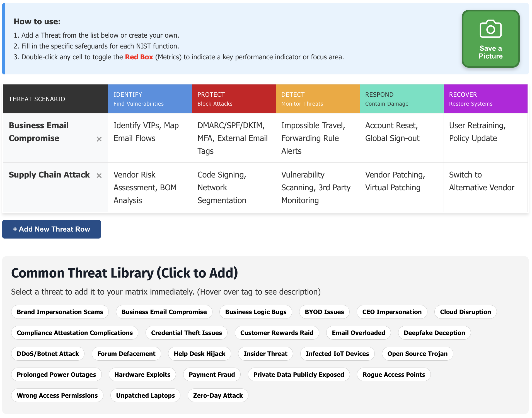Select the CEO Impersonation tag

pyautogui.click(x=391, y=312)
